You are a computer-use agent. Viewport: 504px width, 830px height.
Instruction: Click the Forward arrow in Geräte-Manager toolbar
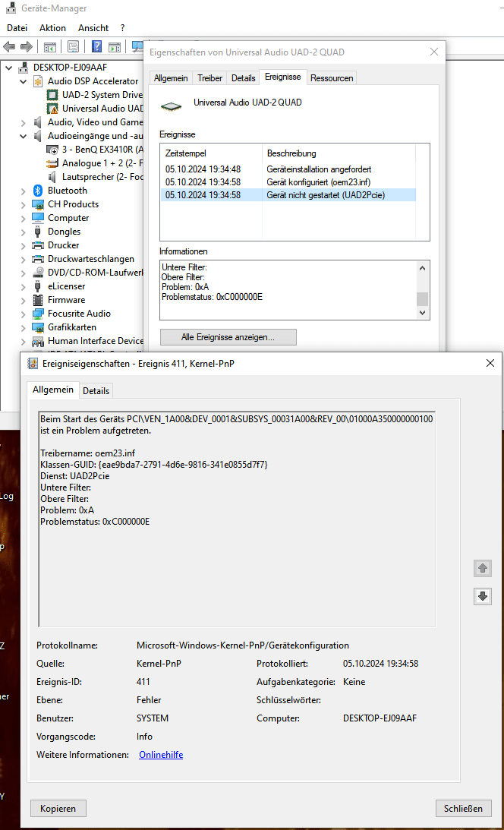pos(26,47)
